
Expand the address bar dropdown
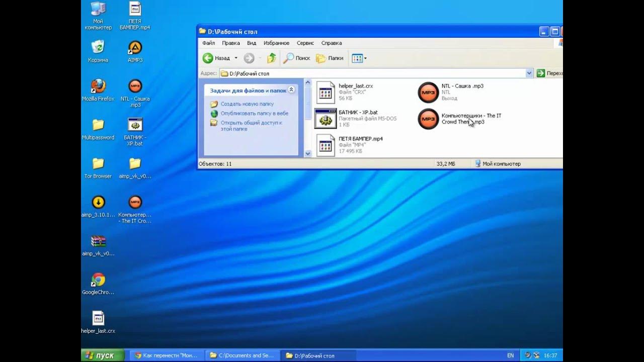(529, 73)
